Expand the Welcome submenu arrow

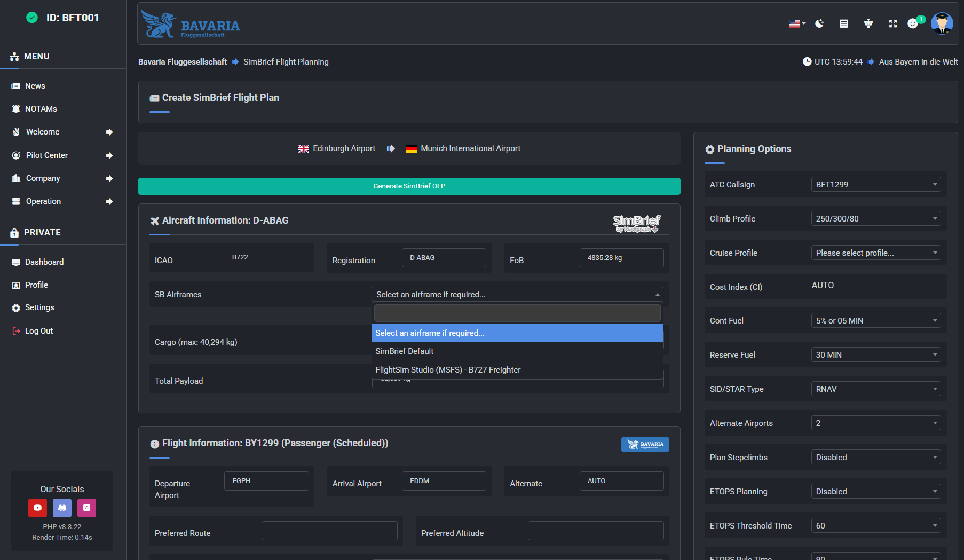click(109, 132)
